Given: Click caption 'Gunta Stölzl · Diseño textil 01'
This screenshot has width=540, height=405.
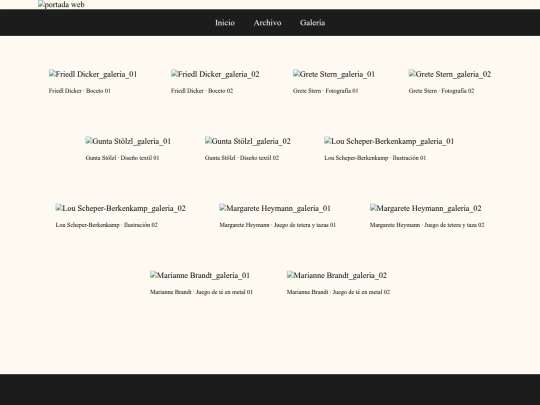Looking at the screenshot, I should 122,158.
